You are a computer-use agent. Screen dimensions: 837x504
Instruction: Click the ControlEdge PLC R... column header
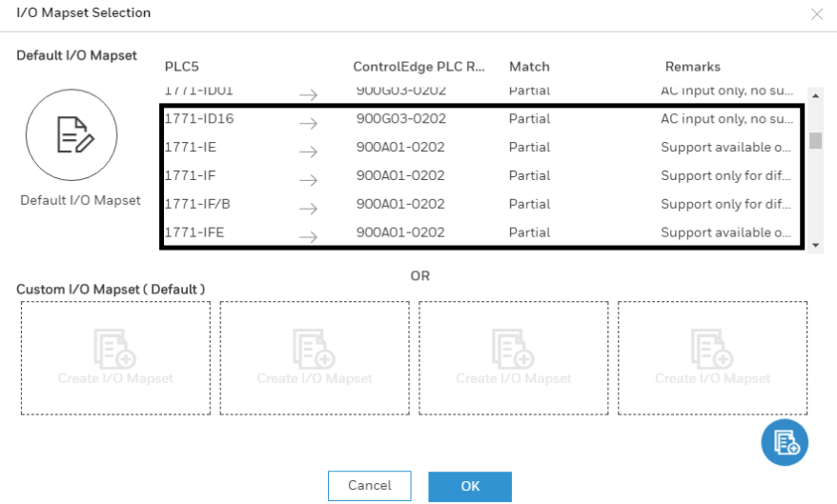418,67
